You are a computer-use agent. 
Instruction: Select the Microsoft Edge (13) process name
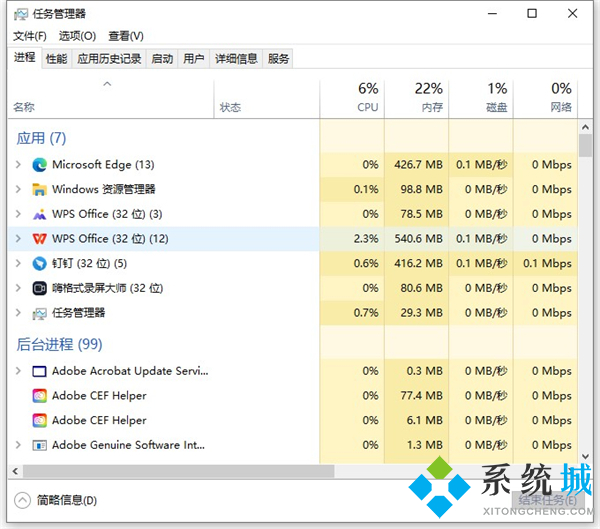103,165
